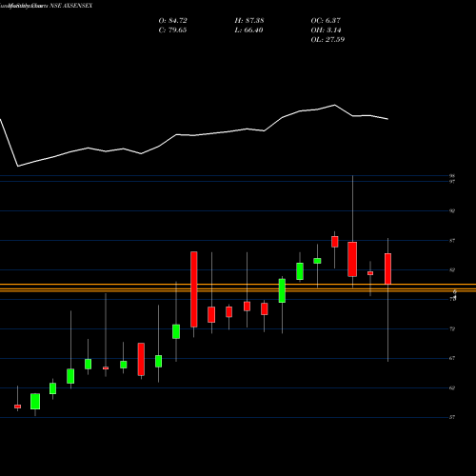The image size is (476, 476).
Task: Click the open value 'O: 84.72'
Action: pos(172,21)
